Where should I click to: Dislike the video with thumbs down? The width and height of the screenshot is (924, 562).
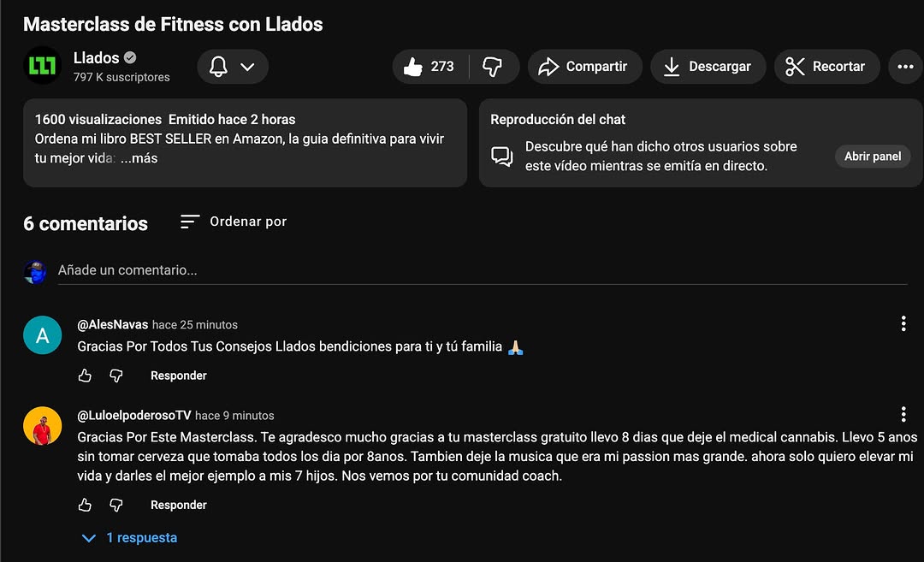click(x=494, y=67)
